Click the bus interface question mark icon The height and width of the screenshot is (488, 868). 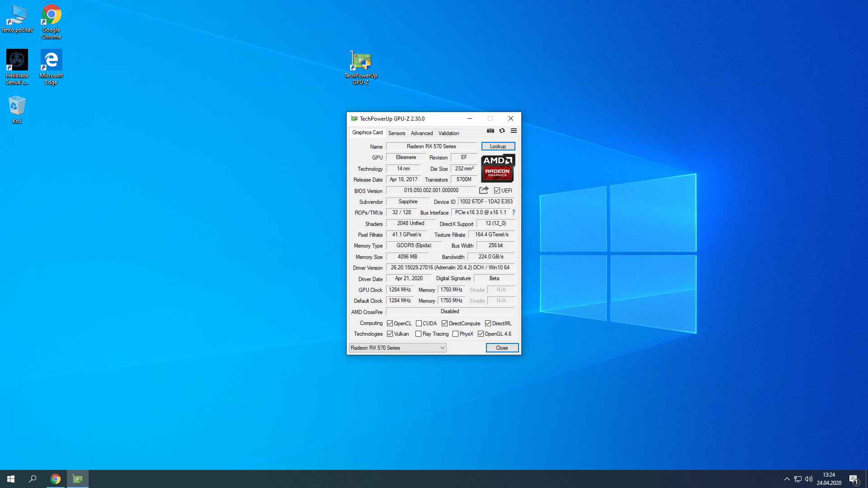(514, 212)
